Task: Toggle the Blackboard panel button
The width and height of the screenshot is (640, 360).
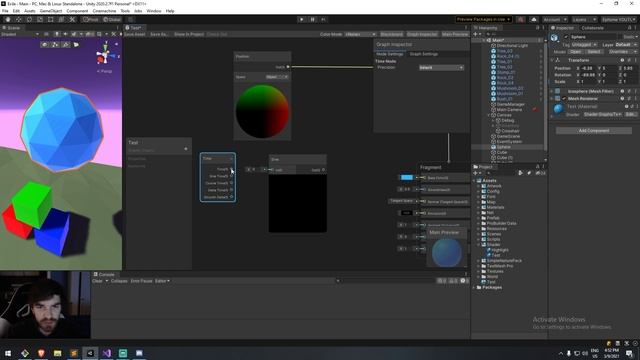Action: [x=391, y=34]
